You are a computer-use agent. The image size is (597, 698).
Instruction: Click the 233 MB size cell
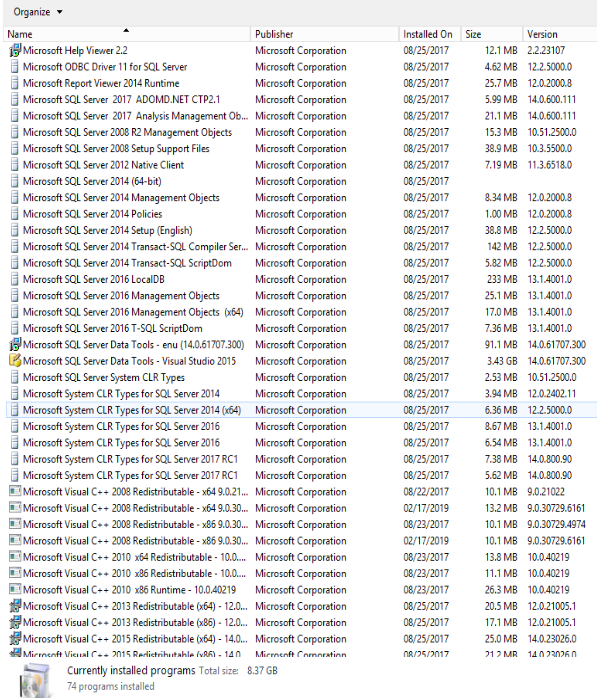502,280
